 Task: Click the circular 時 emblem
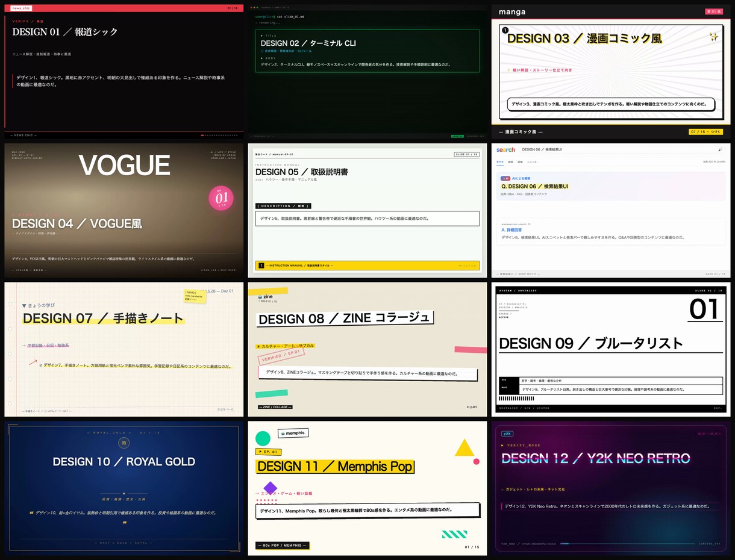[x=124, y=443]
